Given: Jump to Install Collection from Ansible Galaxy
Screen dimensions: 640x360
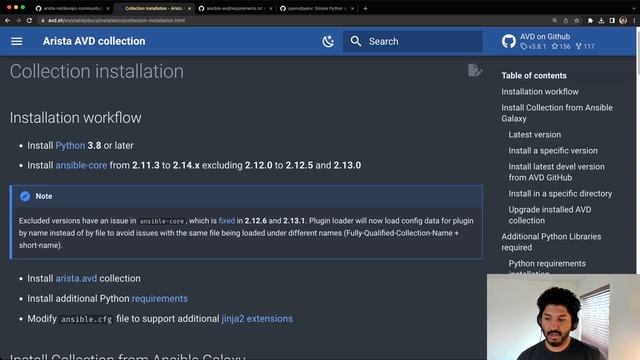Looking at the screenshot, I should [x=557, y=113].
